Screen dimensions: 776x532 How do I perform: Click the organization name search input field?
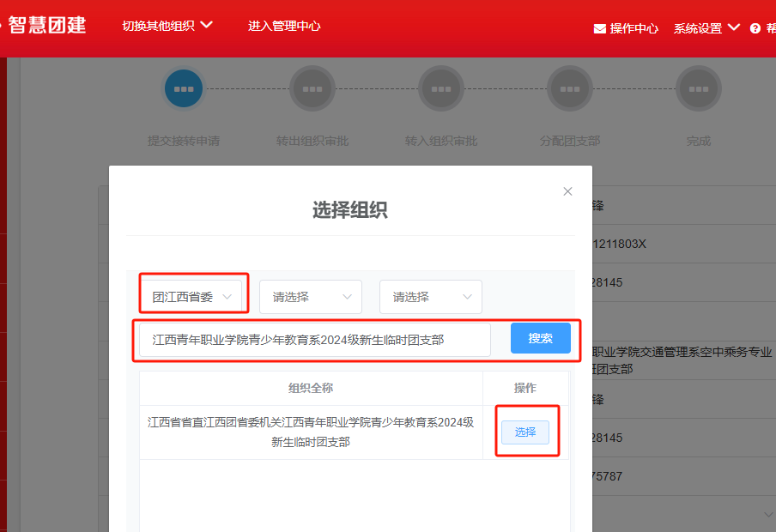(x=314, y=340)
